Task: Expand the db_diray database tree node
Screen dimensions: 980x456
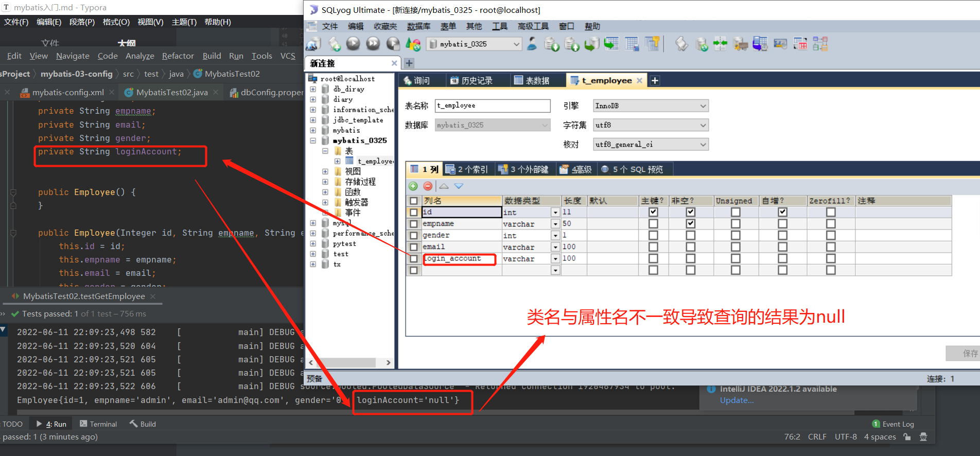Action: [x=313, y=89]
